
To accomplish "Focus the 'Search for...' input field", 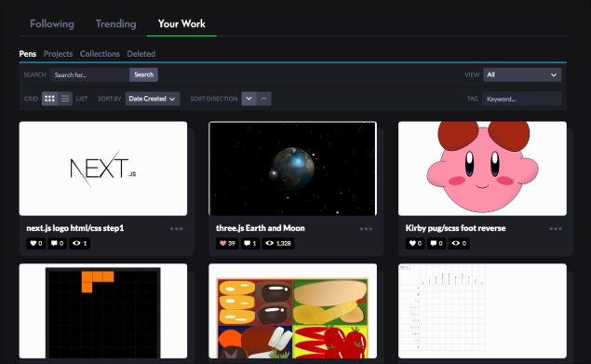I will click(x=89, y=74).
